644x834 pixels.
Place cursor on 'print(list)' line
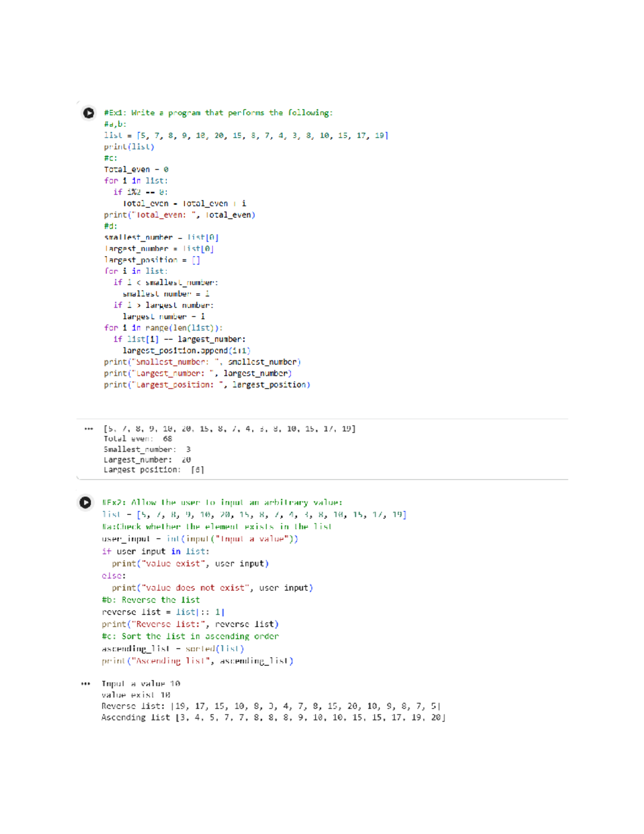coord(129,147)
